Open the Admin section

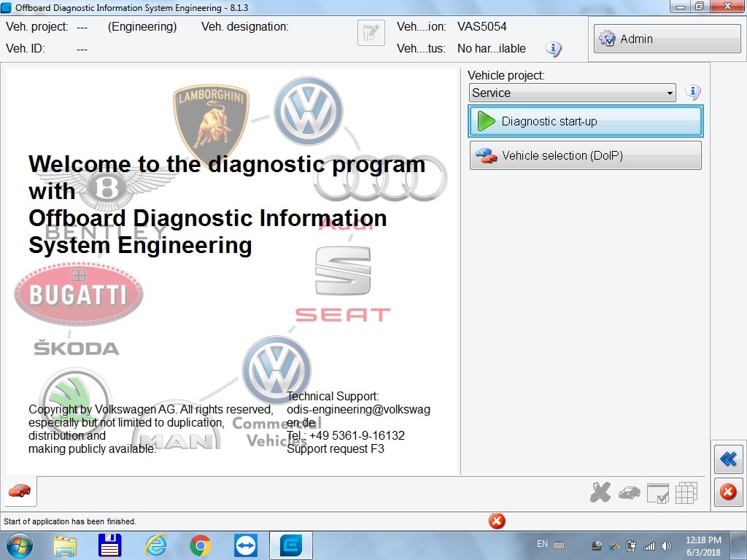pyautogui.click(x=667, y=39)
